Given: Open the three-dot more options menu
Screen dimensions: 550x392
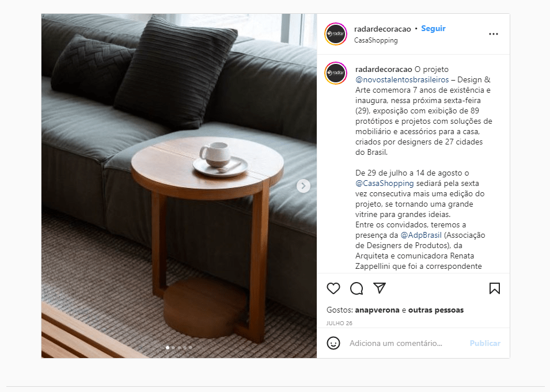Looking at the screenshot, I should 494,34.
